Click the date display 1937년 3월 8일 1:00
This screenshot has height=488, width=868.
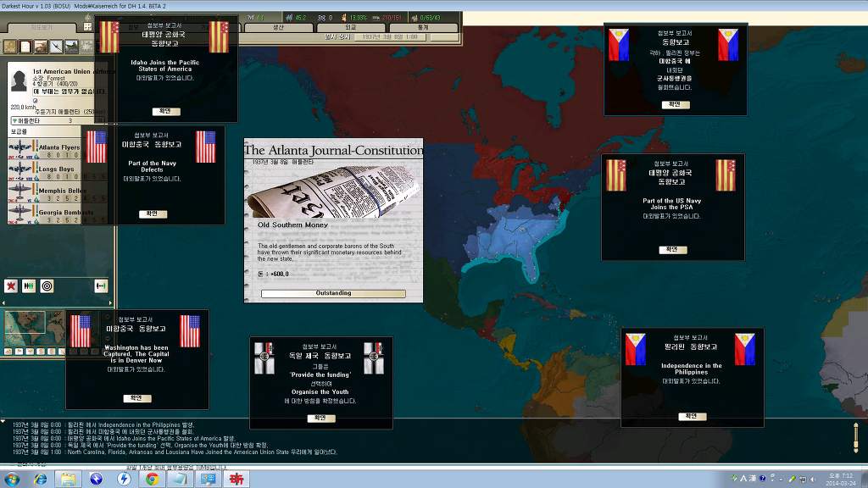(x=390, y=36)
